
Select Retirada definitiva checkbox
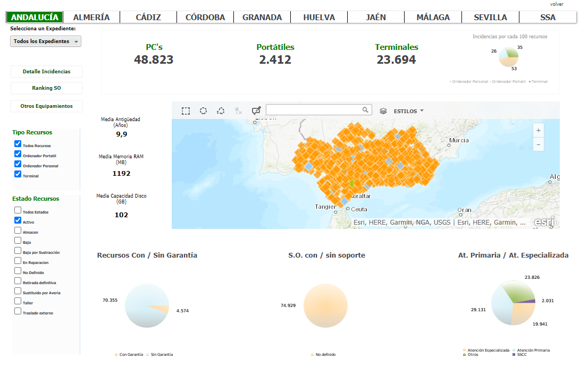[18, 281]
